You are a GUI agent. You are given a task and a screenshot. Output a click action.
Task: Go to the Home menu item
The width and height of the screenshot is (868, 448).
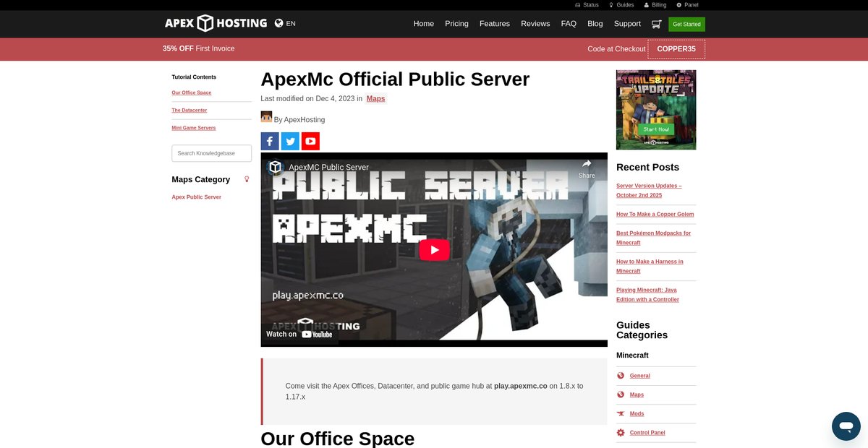coord(424,24)
